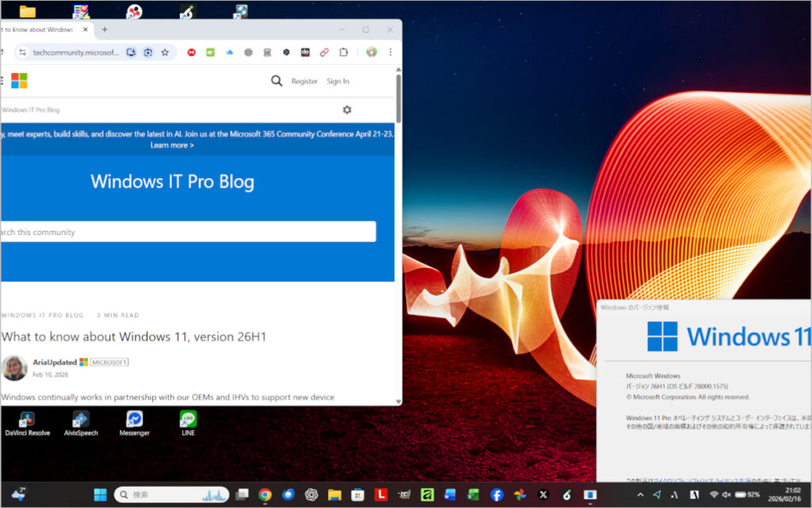
Task: Expand the hidden system tray icons chevron
Action: pyautogui.click(x=641, y=495)
